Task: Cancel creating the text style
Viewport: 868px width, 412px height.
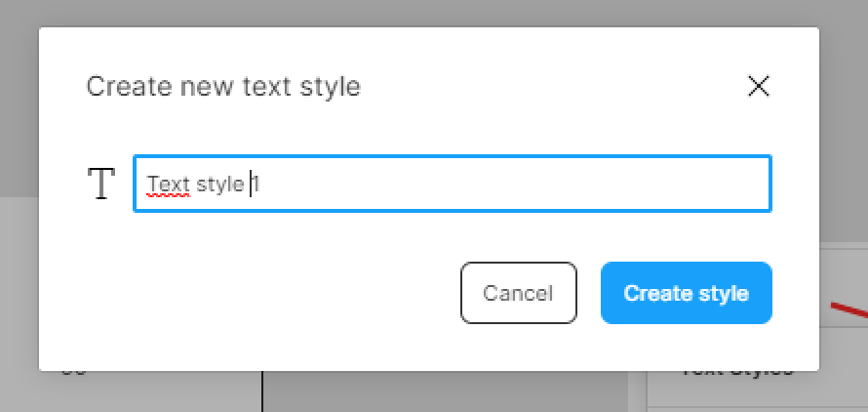Action: coord(518,293)
